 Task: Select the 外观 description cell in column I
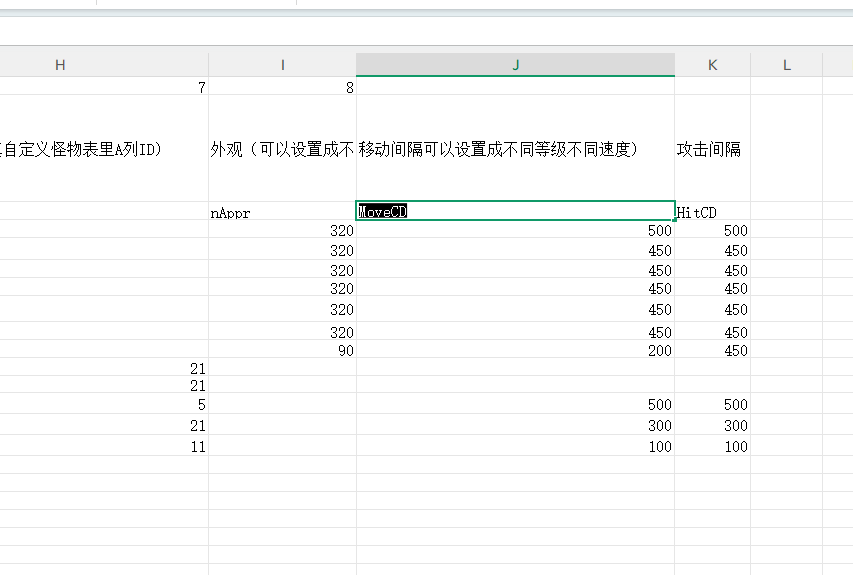tap(282, 149)
